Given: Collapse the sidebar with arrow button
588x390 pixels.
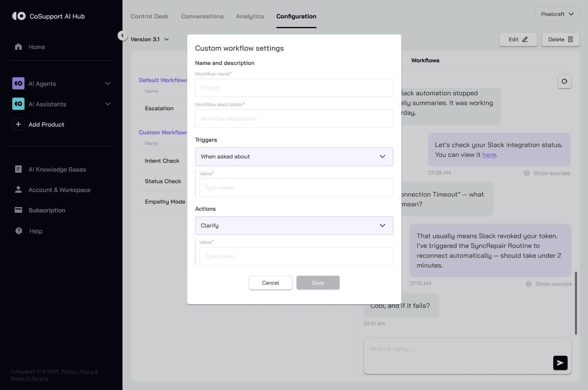Looking at the screenshot, I should tap(122, 36).
